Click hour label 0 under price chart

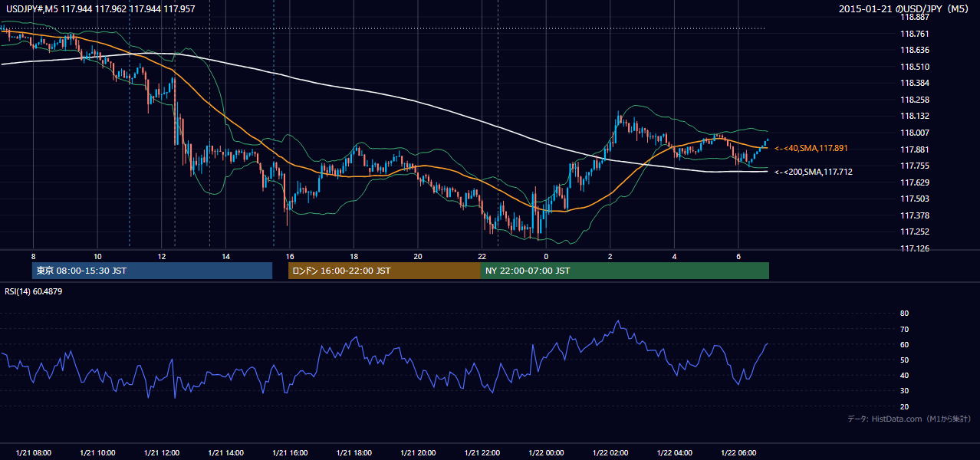tap(546, 256)
